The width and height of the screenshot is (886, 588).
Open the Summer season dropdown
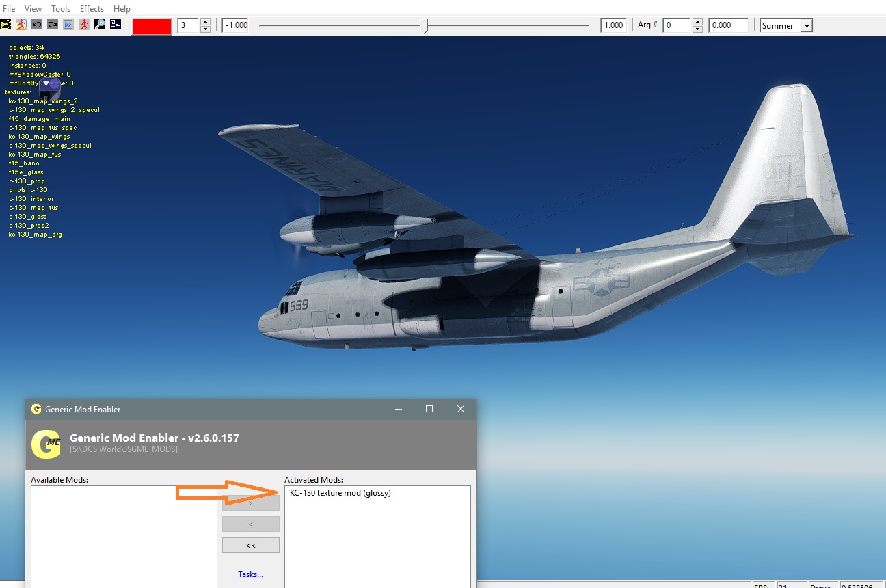[807, 25]
